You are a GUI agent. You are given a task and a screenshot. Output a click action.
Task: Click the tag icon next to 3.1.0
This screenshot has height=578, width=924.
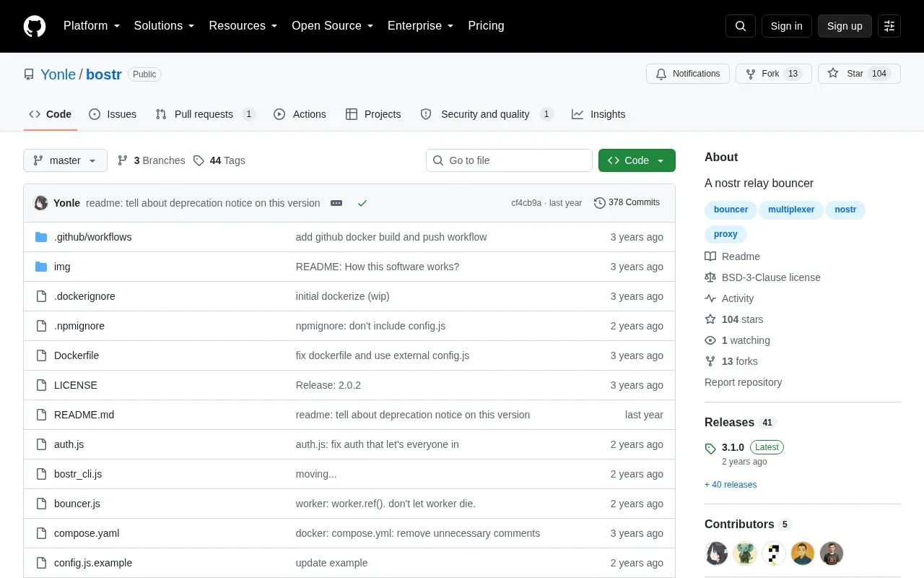(710, 448)
